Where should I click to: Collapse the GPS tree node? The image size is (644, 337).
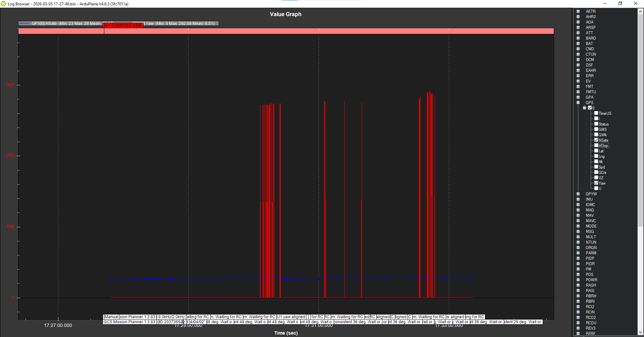tap(578, 103)
